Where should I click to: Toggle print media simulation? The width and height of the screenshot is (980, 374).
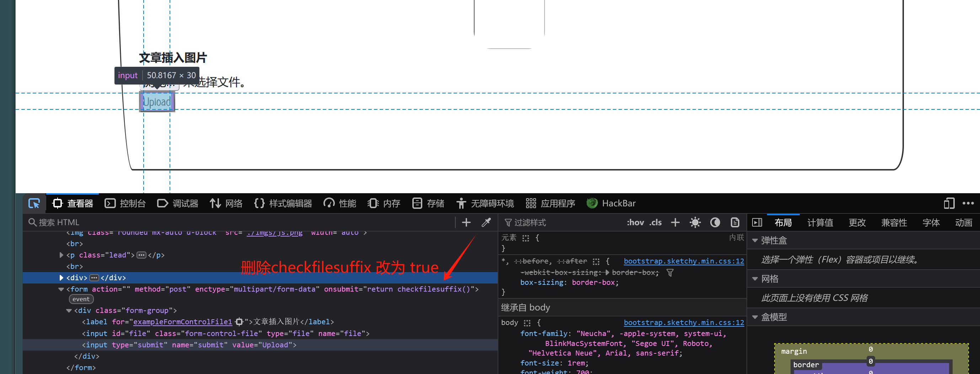tap(735, 222)
